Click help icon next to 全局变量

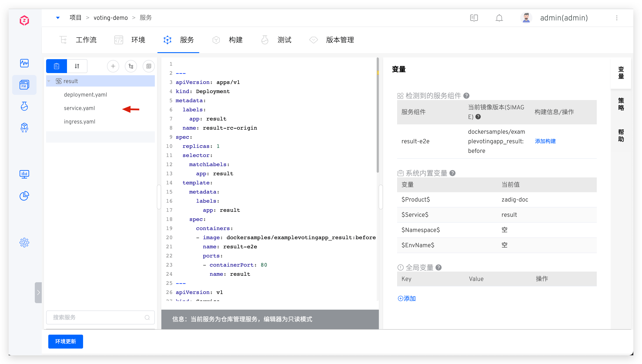click(x=438, y=267)
